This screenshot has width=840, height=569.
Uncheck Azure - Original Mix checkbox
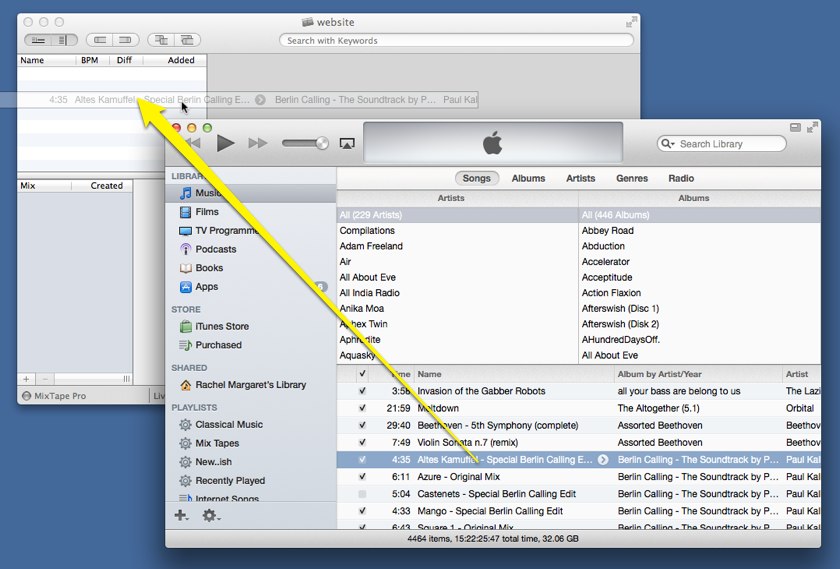point(363,477)
